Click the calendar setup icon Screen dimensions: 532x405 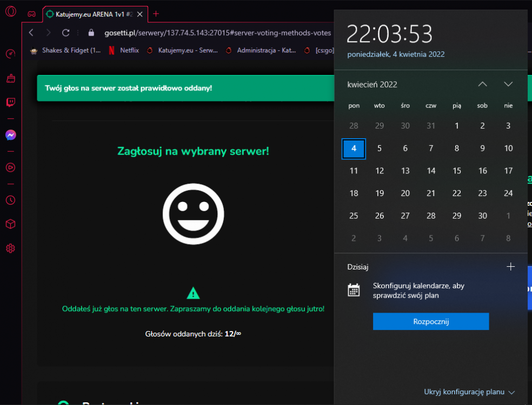354,291
